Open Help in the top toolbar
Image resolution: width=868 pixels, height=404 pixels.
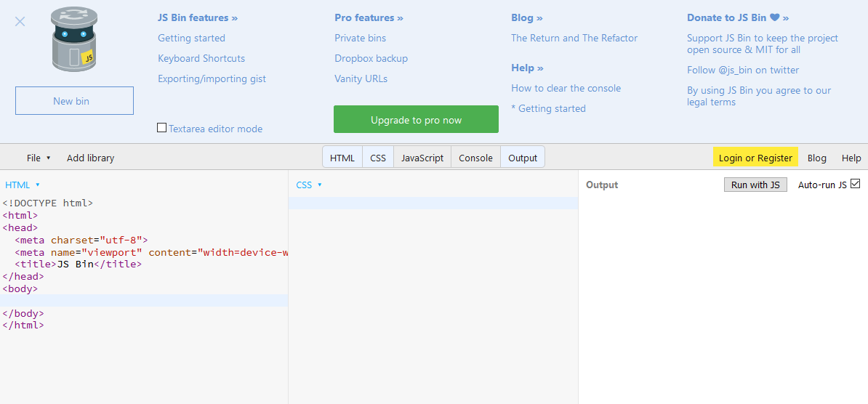(x=851, y=158)
